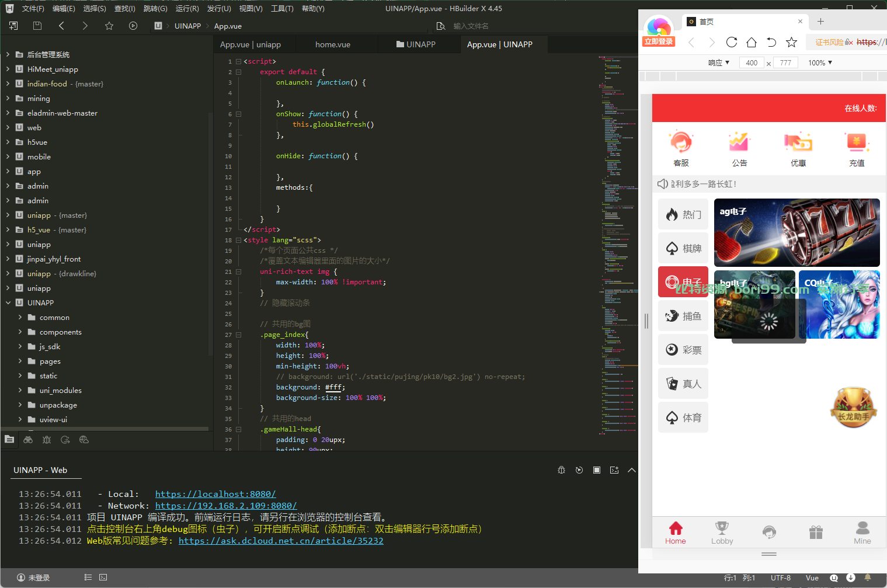The width and height of the screenshot is (887, 588).
Task: Open the 文件(F) menu
Action: (33, 8)
